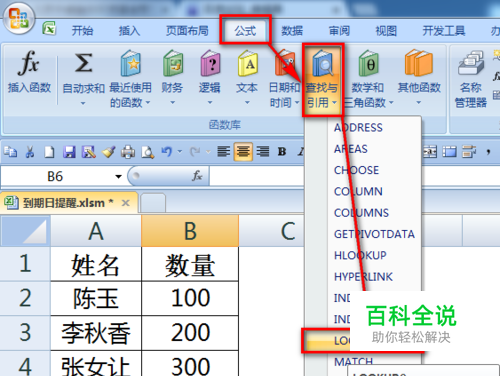Expand the 逻辑 dropdown arrow
The width and height of the screenshot is (500, 376).
pos(210,103)
